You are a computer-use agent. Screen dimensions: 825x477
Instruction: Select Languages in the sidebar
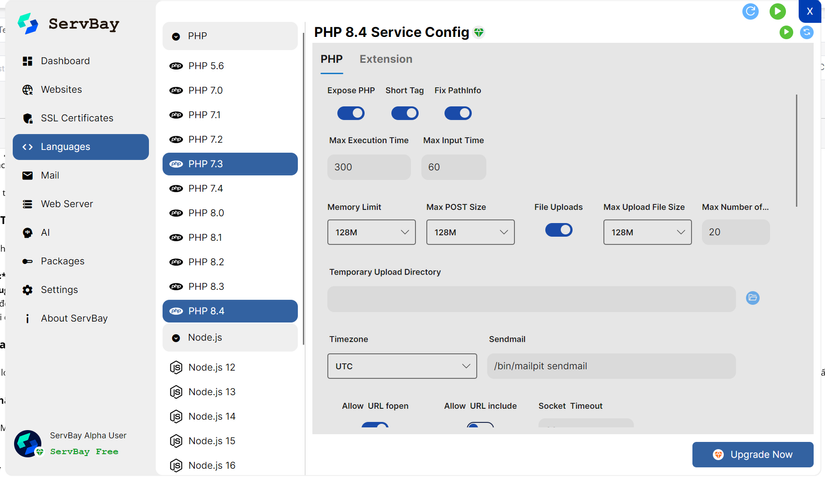click(81, 147)
